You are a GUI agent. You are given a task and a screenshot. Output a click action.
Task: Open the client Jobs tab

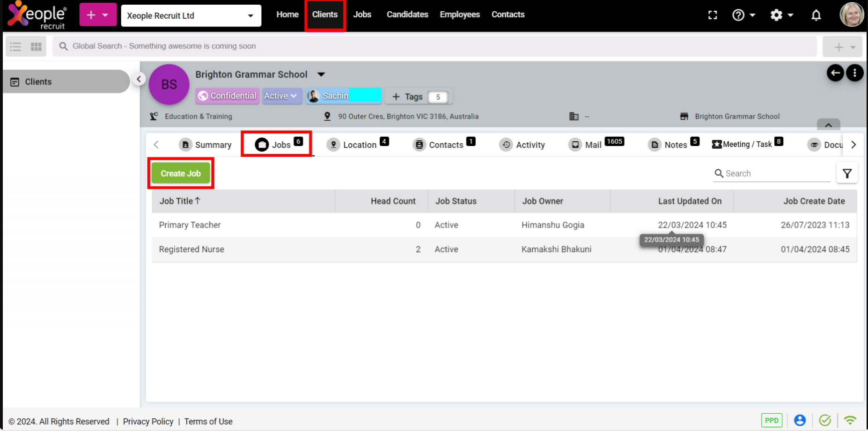click(x=278, y=145)
